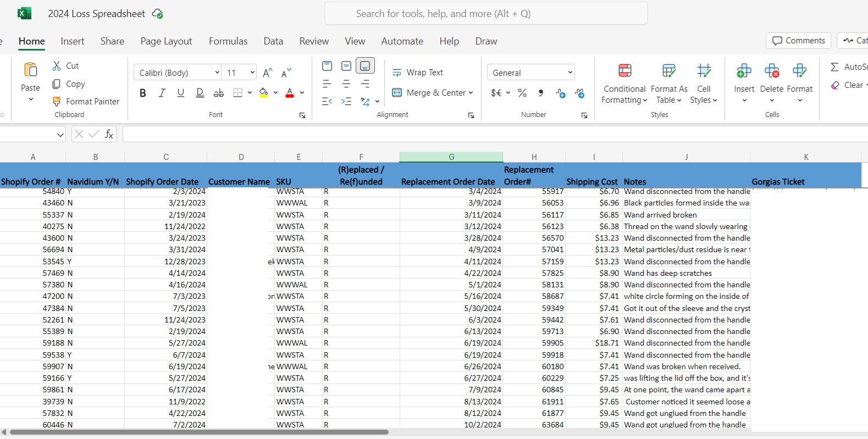Switch to the Formulas tab
The image size is (868, 439).
coord(228,41)
